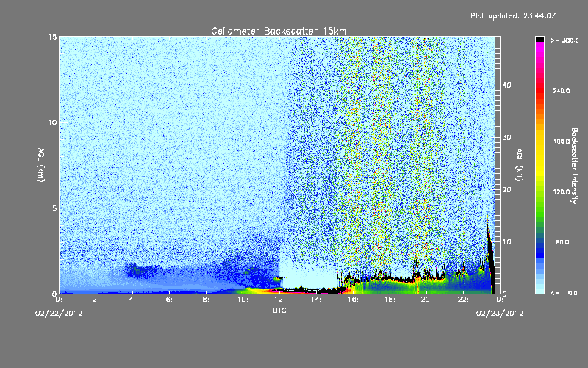Click the right AGL (kft) axis label

click(x=519, y=164)
